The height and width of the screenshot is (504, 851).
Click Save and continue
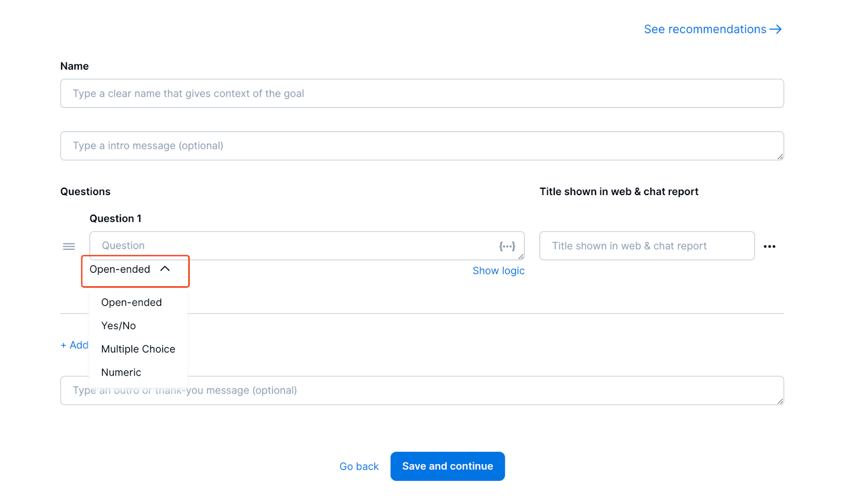click(447, 466)
